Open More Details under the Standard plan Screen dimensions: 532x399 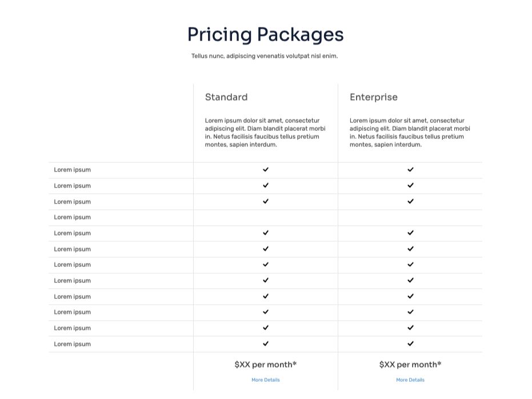pos(266,380)
